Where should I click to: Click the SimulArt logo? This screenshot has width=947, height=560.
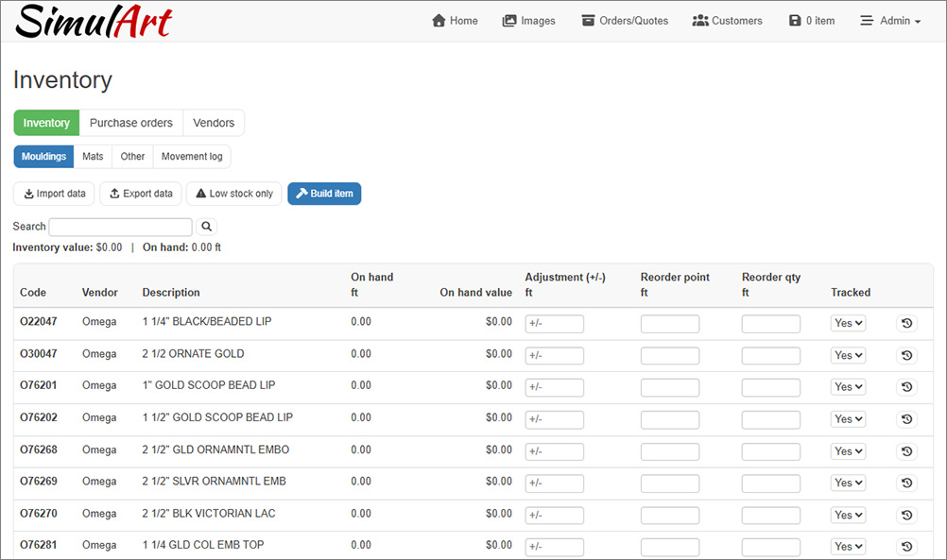tap(94, 21)
